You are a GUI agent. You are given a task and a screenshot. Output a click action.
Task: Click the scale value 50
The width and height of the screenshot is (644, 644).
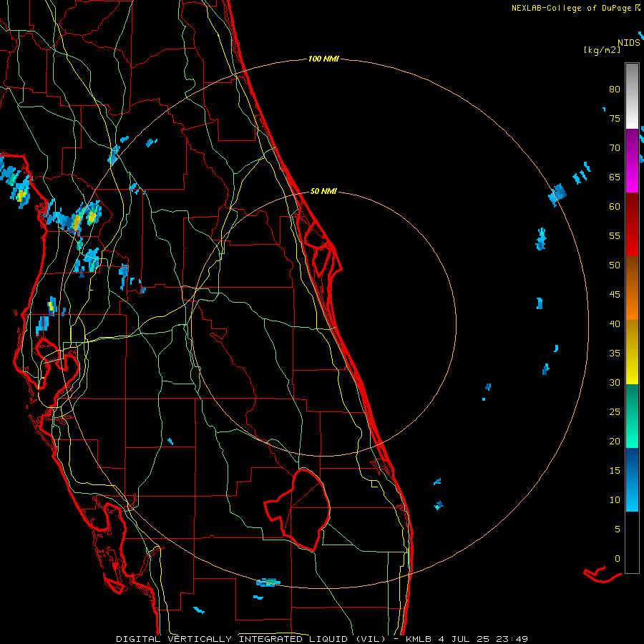pos(615,265)
